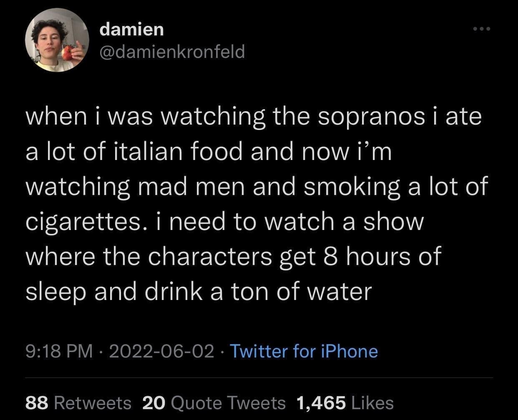The image size is (518, 420).
Task: Click the @damienkronfeld handle
Action: coord(172,52)
